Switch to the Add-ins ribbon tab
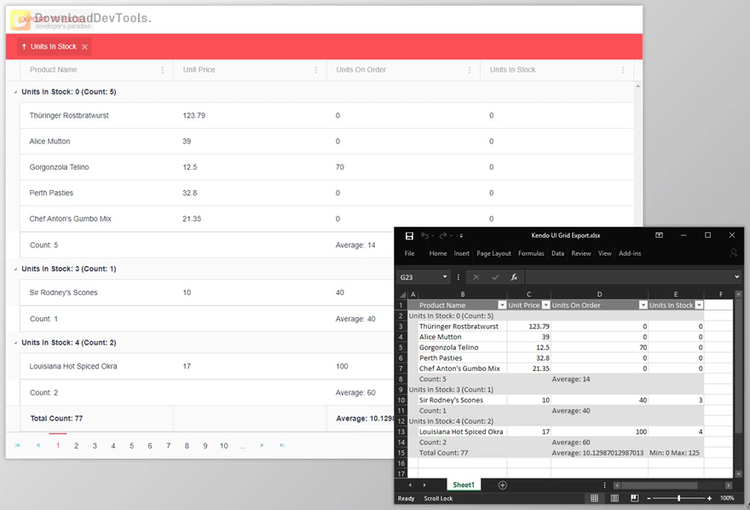The image size is (750, 510). (629, 254)
